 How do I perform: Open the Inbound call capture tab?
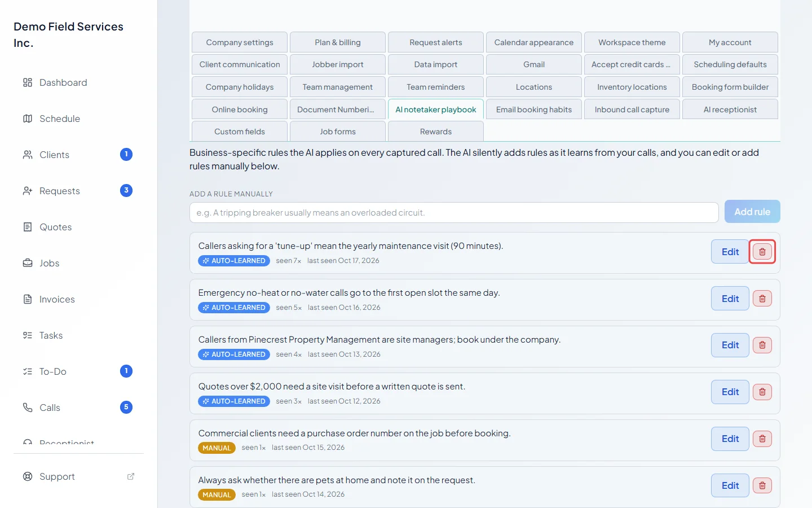point(632,110)
